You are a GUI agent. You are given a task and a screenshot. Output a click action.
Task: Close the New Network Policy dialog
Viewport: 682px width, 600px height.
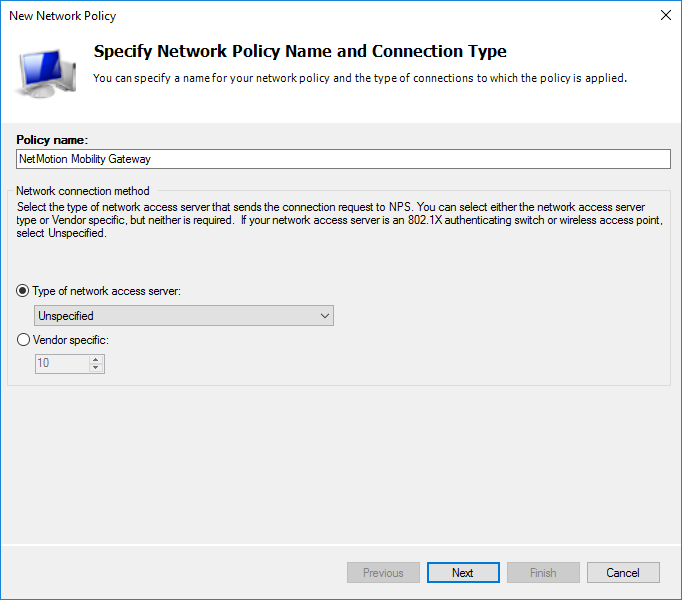coord(665,15)
